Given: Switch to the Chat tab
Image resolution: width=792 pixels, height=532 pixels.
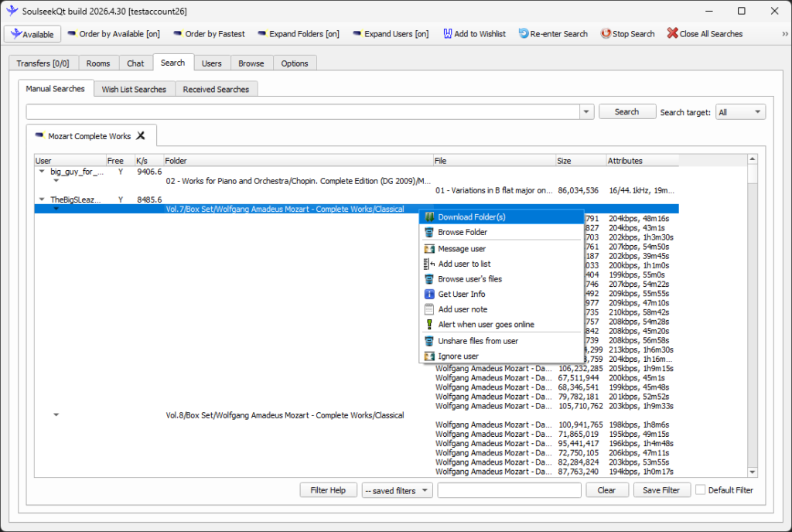Looking at the screenshot, I should click(135, 63).
